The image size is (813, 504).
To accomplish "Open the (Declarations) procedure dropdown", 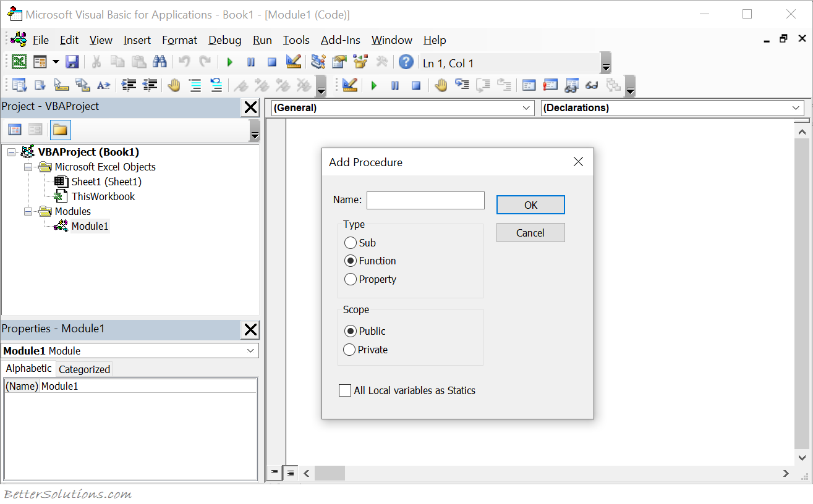I will click(x=796, y=107).
